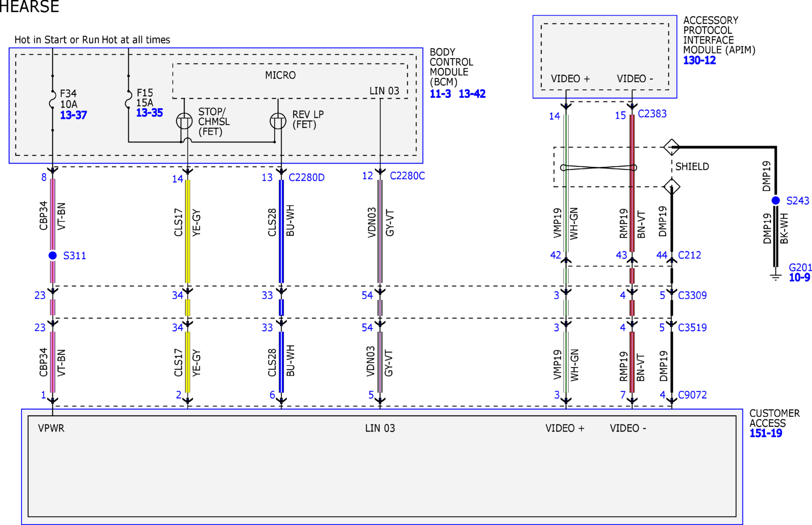The width and height of the screenshot is (812, 525).
Task: Follow the 13-42 BCM page link
Action: click(472, 94)
